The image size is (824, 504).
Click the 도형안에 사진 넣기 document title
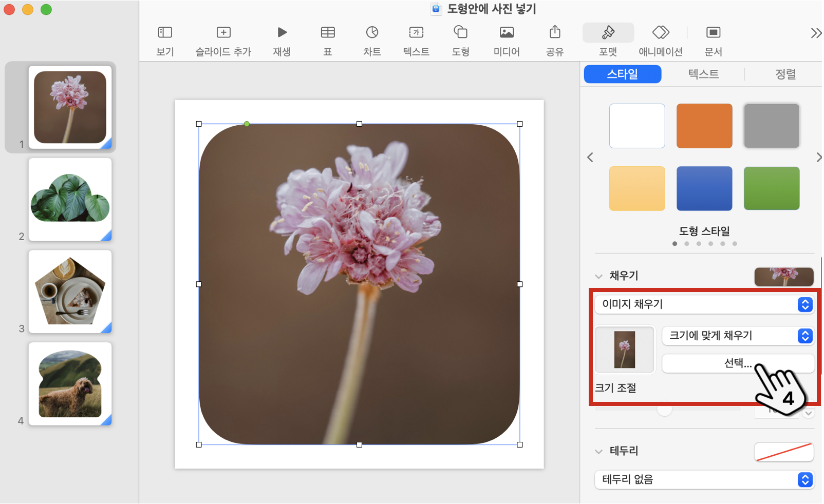492,9
